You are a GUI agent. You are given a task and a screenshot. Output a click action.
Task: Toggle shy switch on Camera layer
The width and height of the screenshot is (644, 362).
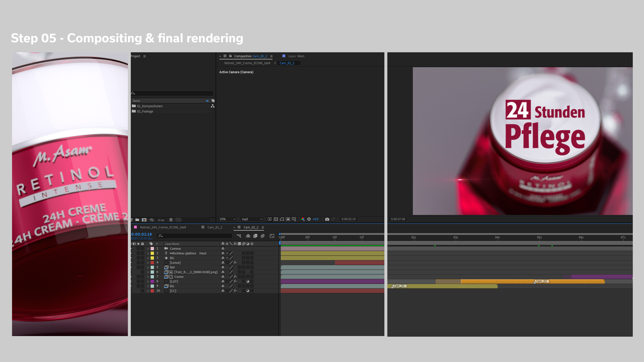click(223, 249)
